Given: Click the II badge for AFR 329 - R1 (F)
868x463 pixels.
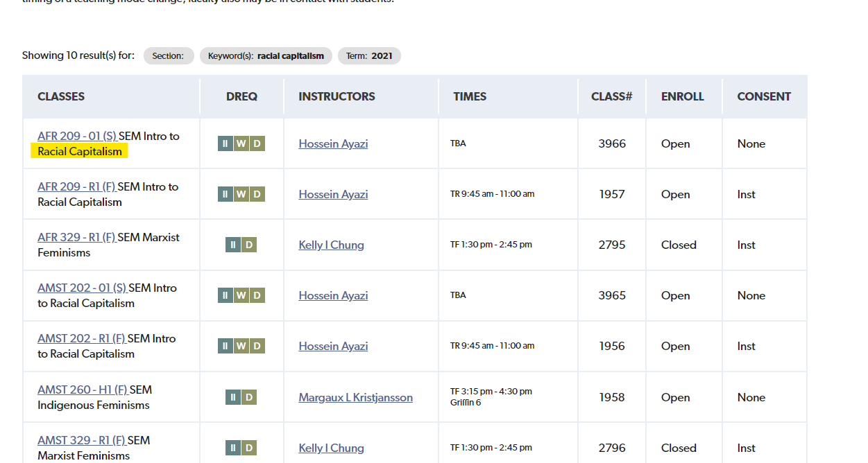Looking at the screenshot, I should pyautogui.click(x=233, y=245).
